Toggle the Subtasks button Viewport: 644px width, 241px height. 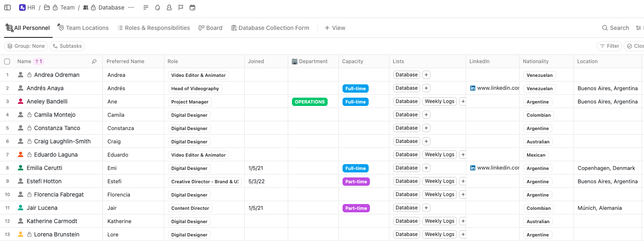click(x=67, y=46)
